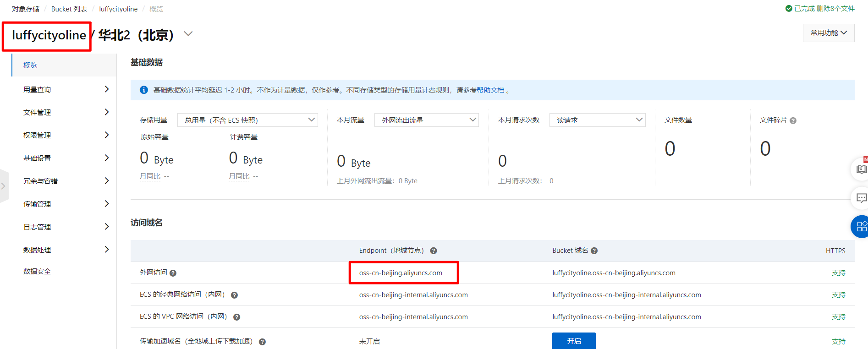Click help icon next to Bucket 域名

(594, 251)
